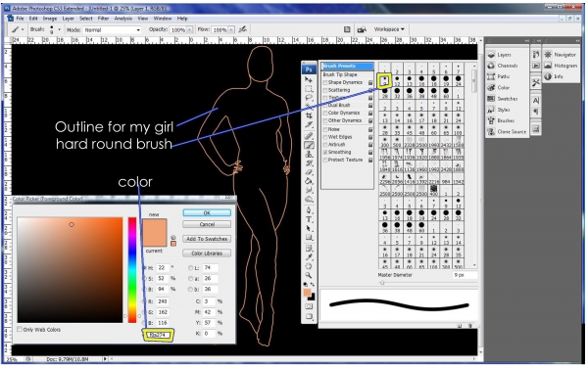Viewport: 588px width, 369px height.
Task: Select the Eraser tool
Action: 309,172
